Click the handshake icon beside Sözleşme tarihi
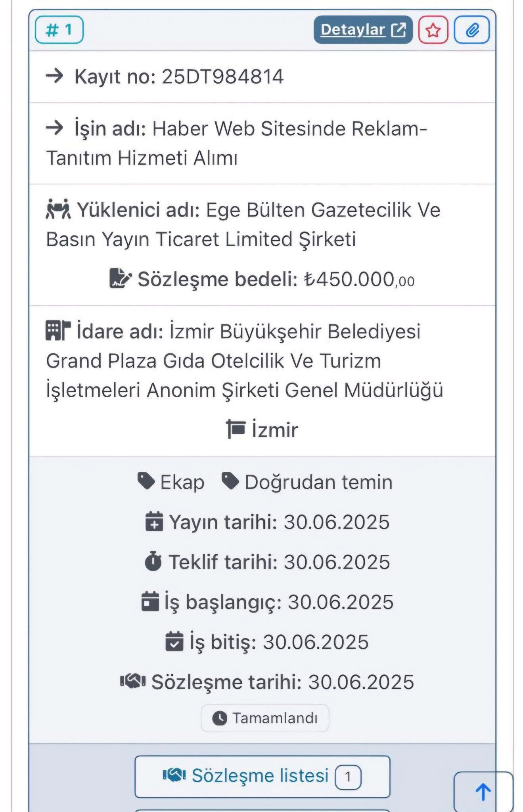The image size is (523, 812). (133, 681)
